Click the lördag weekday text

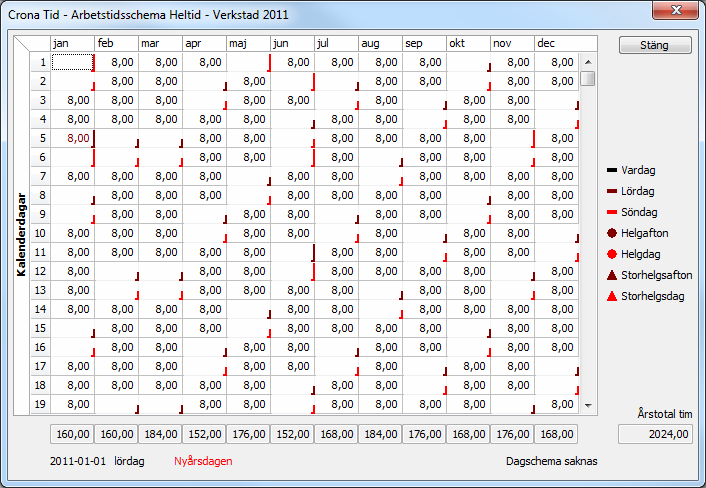tap(129, 461)
